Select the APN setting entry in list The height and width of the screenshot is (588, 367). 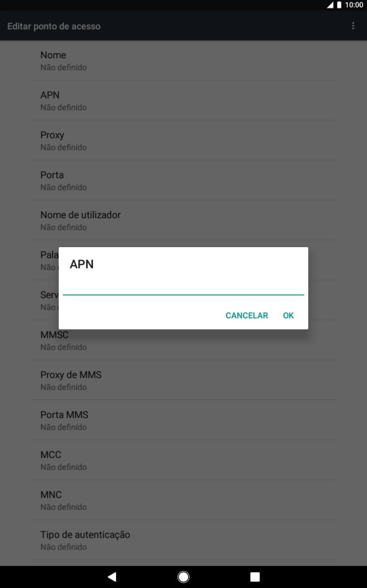[183, 101]
